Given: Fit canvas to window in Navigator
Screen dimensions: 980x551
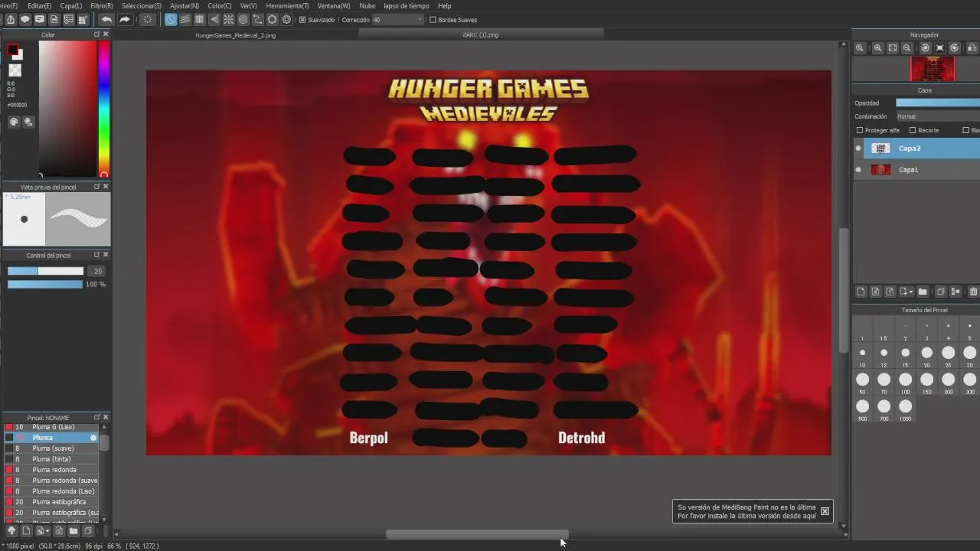Looking at the screenshot, I should pos(893,47).
